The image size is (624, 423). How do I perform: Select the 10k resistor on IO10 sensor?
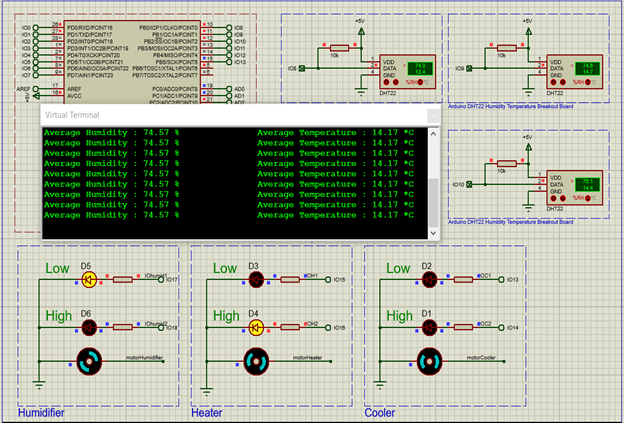pyautogui.click(x=507, y=164)
